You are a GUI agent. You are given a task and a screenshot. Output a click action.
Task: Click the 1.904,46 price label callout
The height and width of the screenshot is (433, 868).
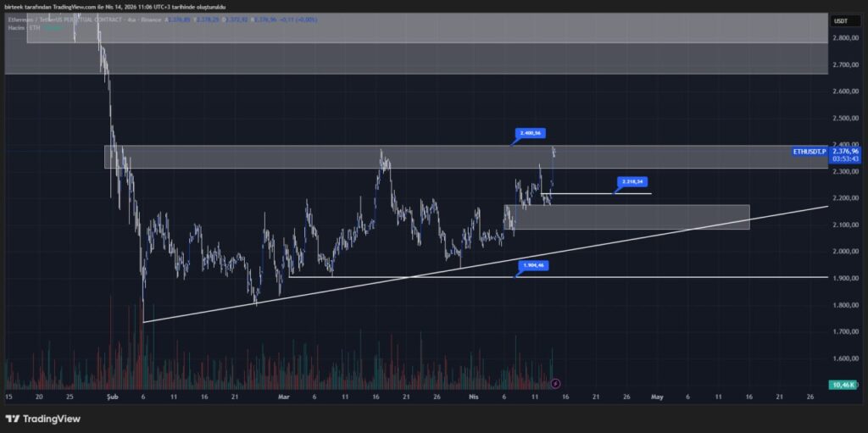(533, 265)
